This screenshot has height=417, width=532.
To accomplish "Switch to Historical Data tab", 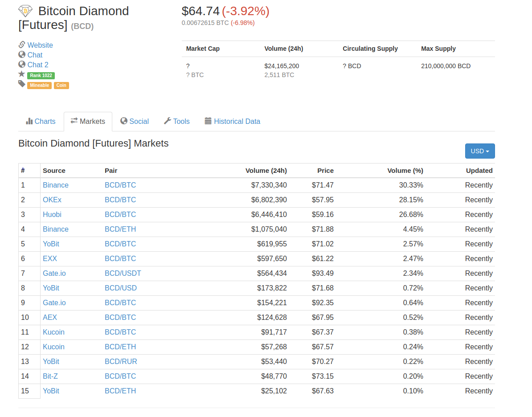I will (x=233, y=122).
